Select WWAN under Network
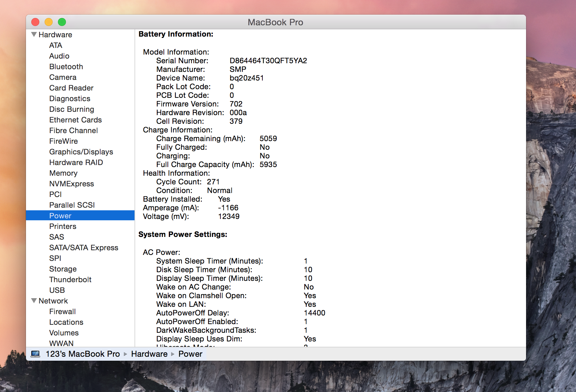This screenshot has width=576, height=392. coord(61,343)
